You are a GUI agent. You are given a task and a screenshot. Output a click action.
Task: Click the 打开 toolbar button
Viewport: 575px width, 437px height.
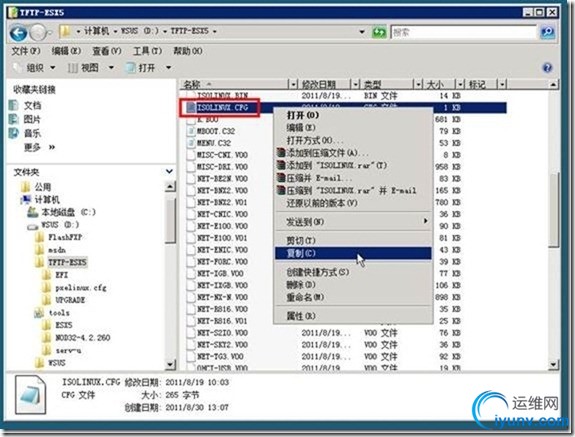point(141,68)
